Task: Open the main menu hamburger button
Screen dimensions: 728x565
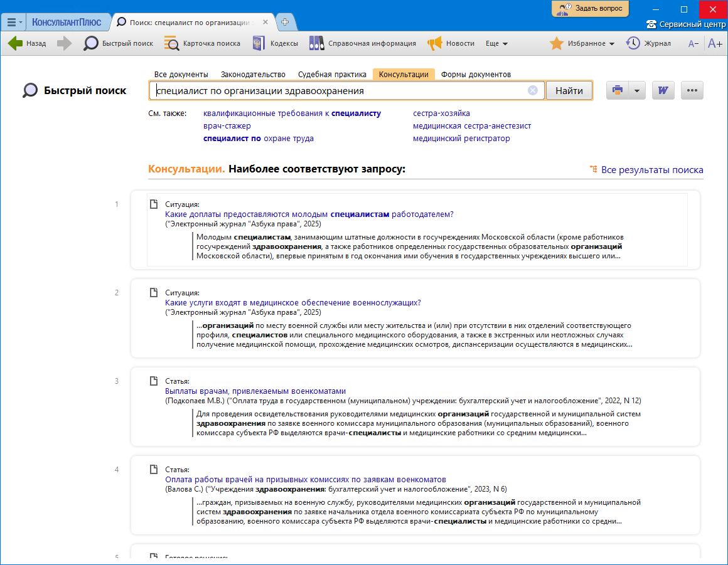Action: 13,22
